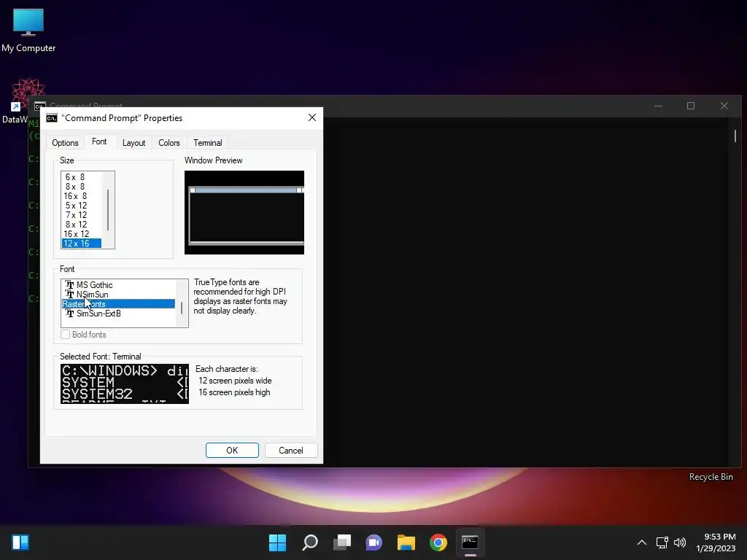Select size 8 x 12
Screen dimensions: 747x560
81,225
